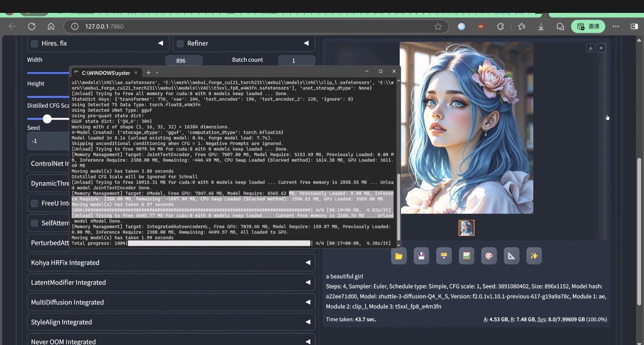Download the generated image from preview corner
This screenshot has height=345, width=644.
point(590,48)
